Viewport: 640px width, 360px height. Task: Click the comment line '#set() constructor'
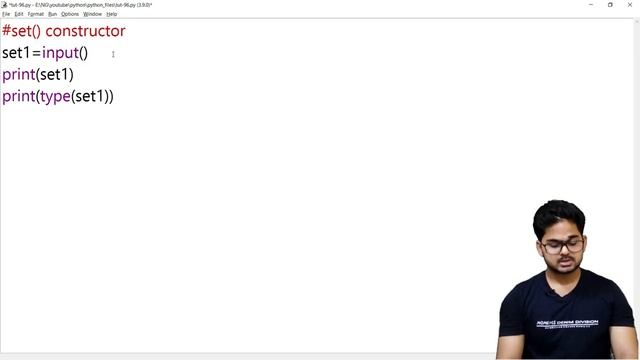(x=64, y=31)
